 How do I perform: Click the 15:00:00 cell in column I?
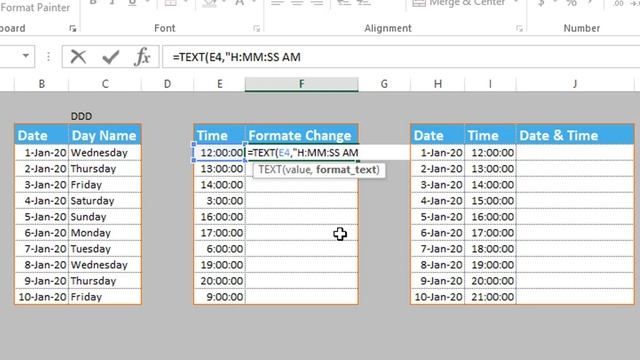(490, 201)
